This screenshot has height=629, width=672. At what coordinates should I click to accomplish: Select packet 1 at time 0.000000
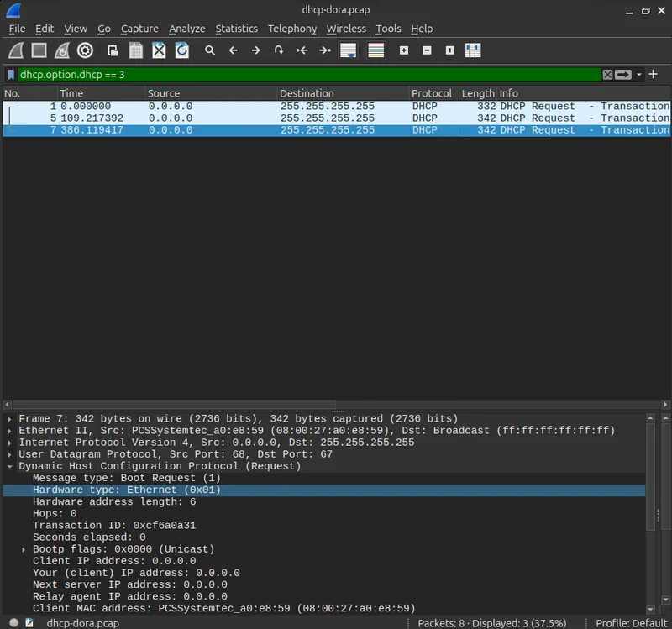point(337,107)
